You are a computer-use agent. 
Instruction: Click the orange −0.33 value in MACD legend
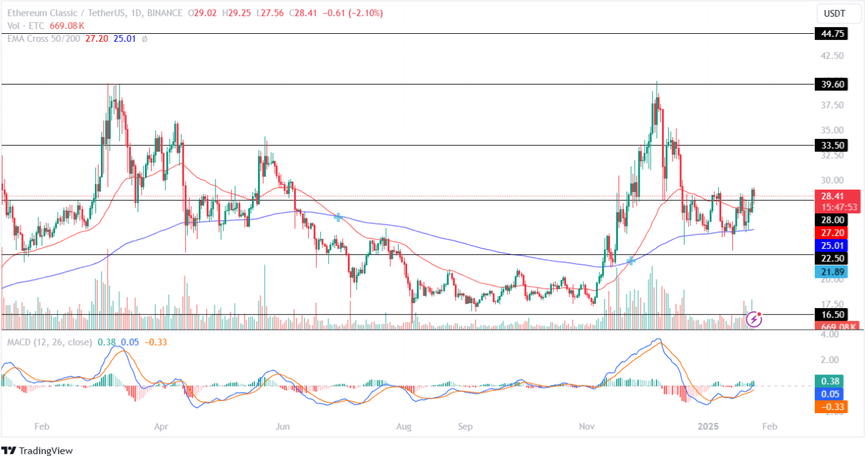[156, 342]
